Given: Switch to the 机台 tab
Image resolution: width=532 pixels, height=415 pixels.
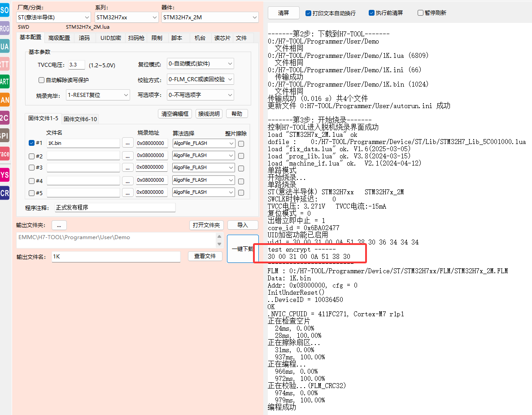Looking at the screenshot, I should pyautogui.click(x=200, y=38).
